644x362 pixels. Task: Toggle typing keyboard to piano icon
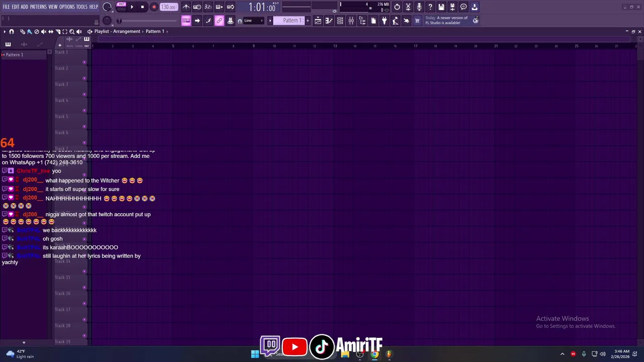click(186, 21)
